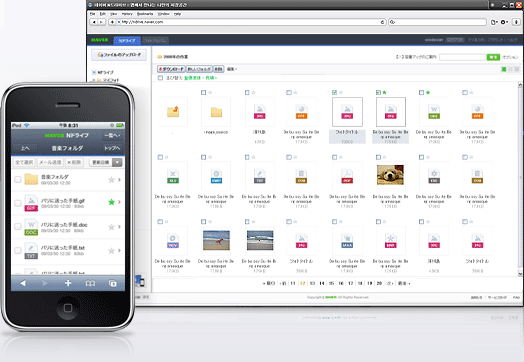Click the file list scrollbar up arrow
The height and width of the screenshot is (362, 524).
[520, 86]
